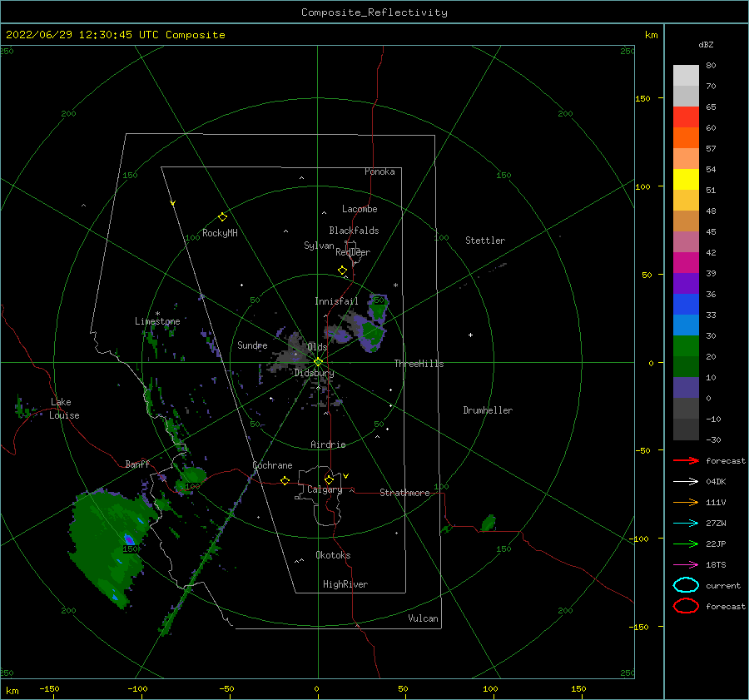
Task: Click the Blackfalds label
Action: 354,231
